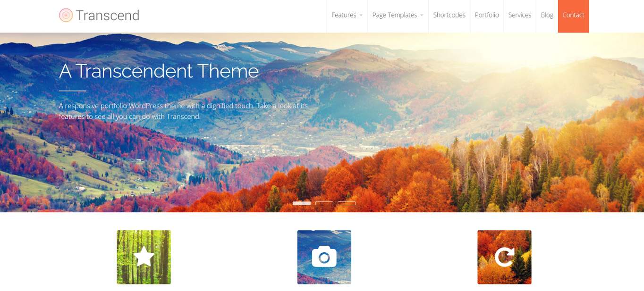This screenshot has height=291, width=644.
Task: Open the camera icon mountain feature tile
Action: point(324,257)
